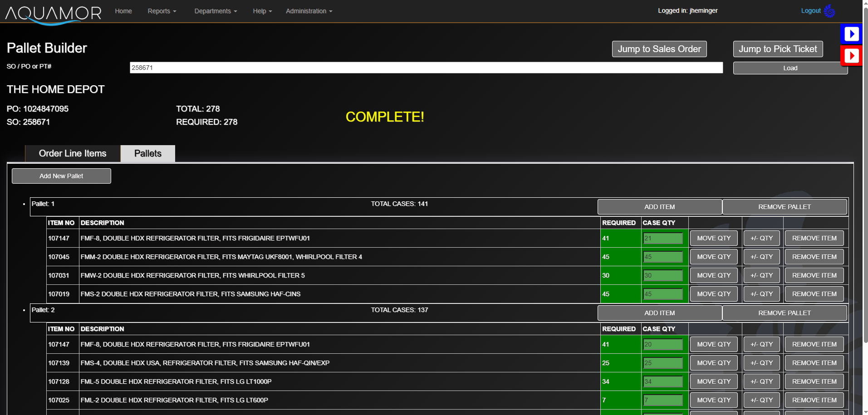Viewport: 868px width, 415px height.
Task: Click the case quantity box for item 107045
Action: pyautogui.click(x=662, y=256)
